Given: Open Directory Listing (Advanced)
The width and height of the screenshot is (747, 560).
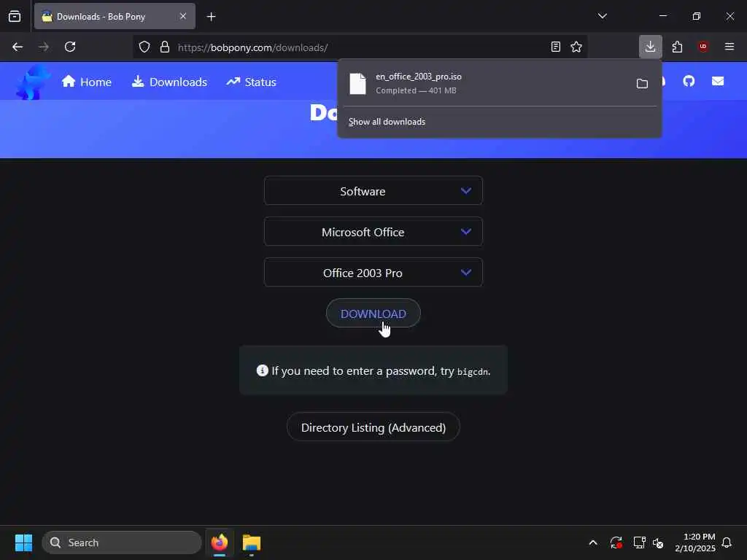Looking at the screenshot, I should (373, 427).
